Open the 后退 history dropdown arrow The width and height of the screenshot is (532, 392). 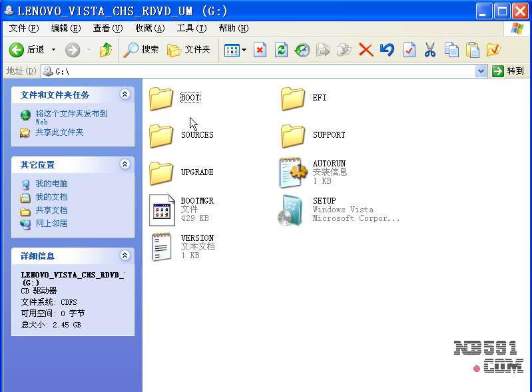coord(54,50)
